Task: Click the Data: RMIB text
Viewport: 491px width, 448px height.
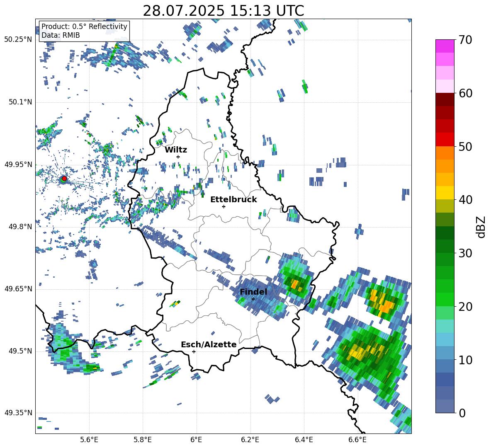Action: [61, 35]
